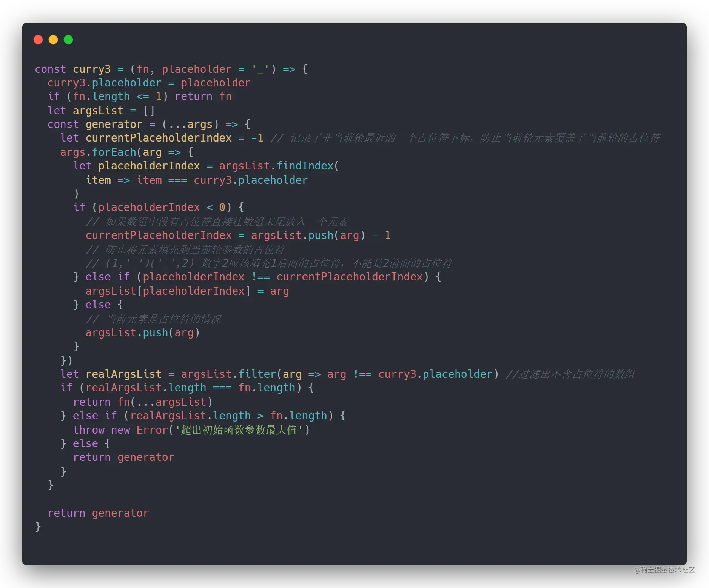The image size is (709, 588).
Task: Click 'item => item === curry3.placeholder' line
Action: point(197,180)
